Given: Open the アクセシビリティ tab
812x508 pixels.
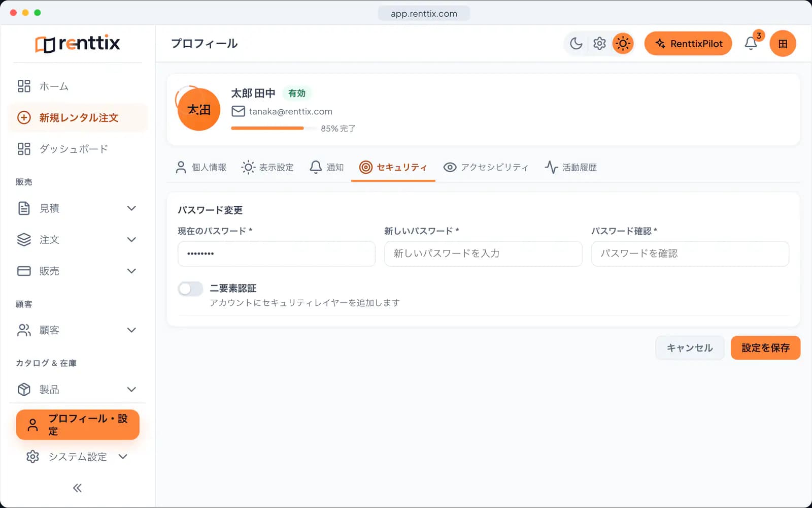Looking at the screenshot, I should click(x=486, y=167).
